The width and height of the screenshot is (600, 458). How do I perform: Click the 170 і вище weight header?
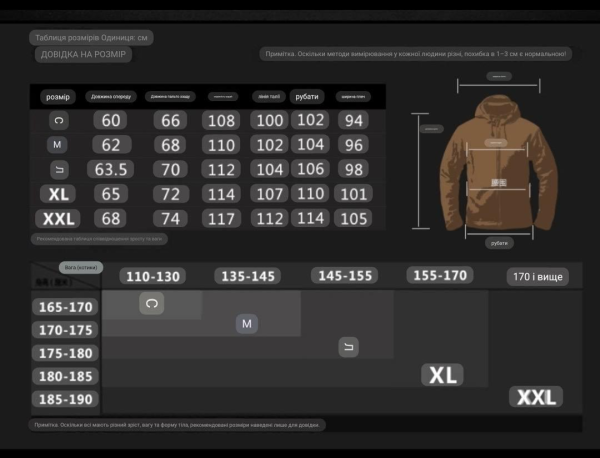(x=538, y=277)
